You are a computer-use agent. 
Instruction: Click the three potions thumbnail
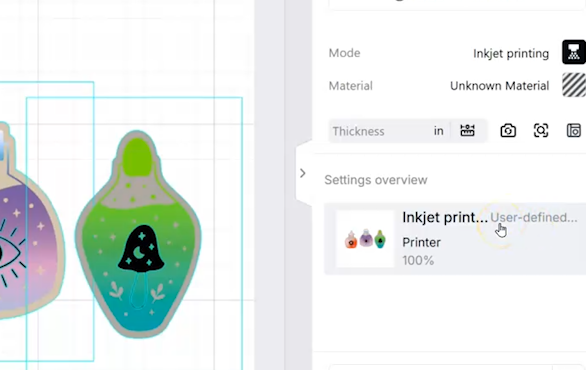pyautogui.click(x=365, y=239)
